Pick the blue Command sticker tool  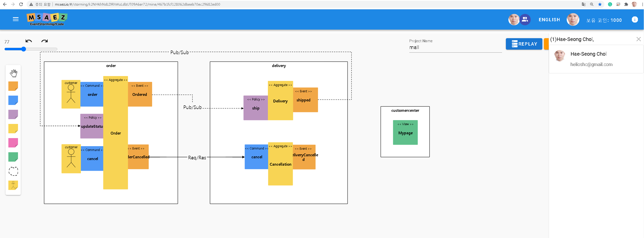(13, 100)
